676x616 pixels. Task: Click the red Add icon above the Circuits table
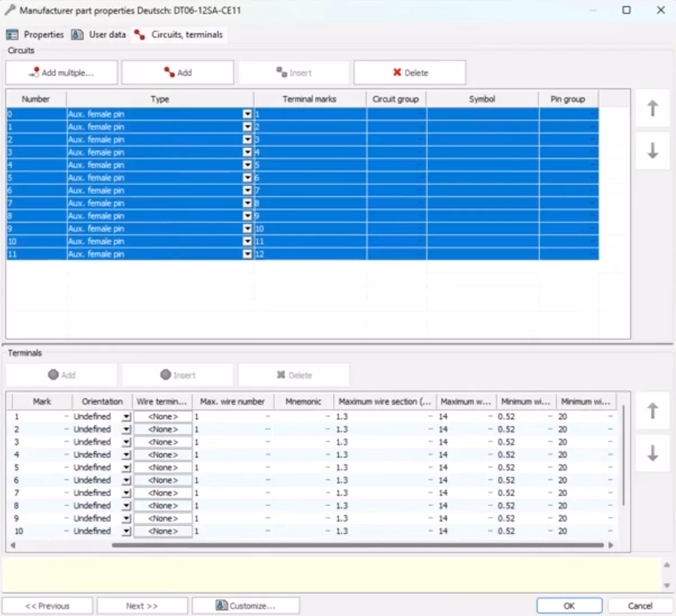click(169, 72)
